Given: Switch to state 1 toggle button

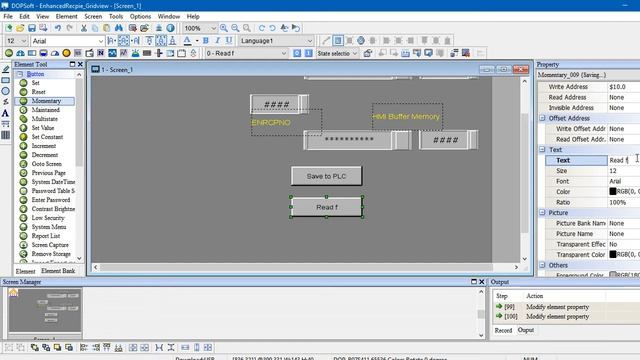Looking at the screenshot, I should click(x=309, y=53).
